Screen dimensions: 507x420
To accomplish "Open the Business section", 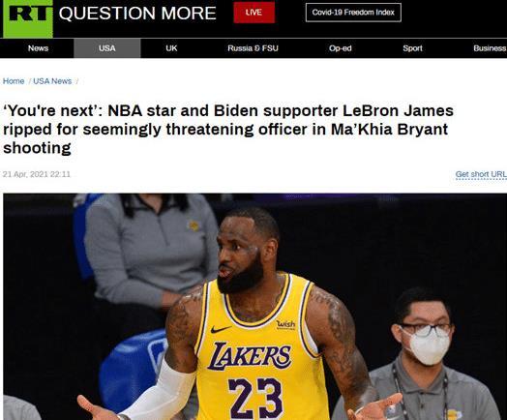I will tap(490, 48).
